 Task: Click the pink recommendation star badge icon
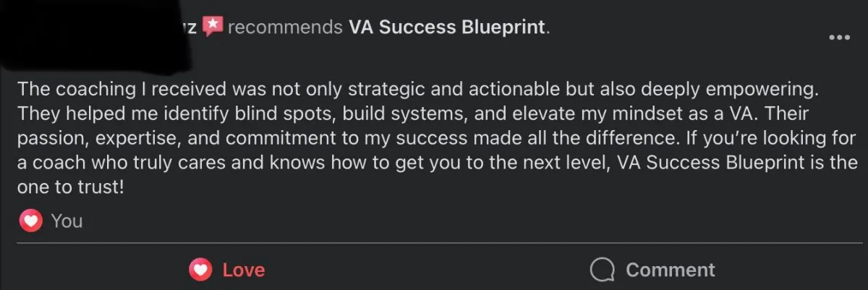coord(211,26)
